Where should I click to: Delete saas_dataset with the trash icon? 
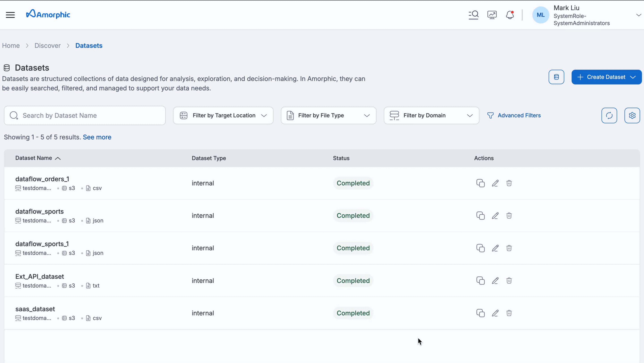pos(509,313)
